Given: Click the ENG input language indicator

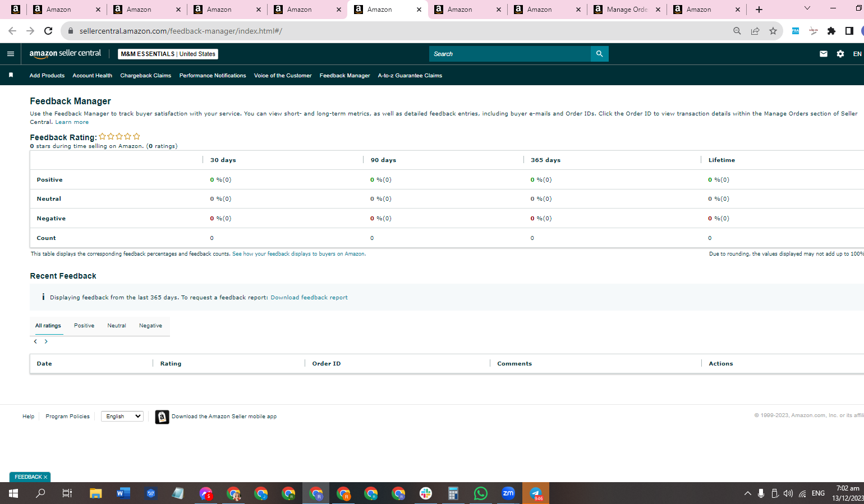Looking at the screenshot, I should [x=818, y=493].
